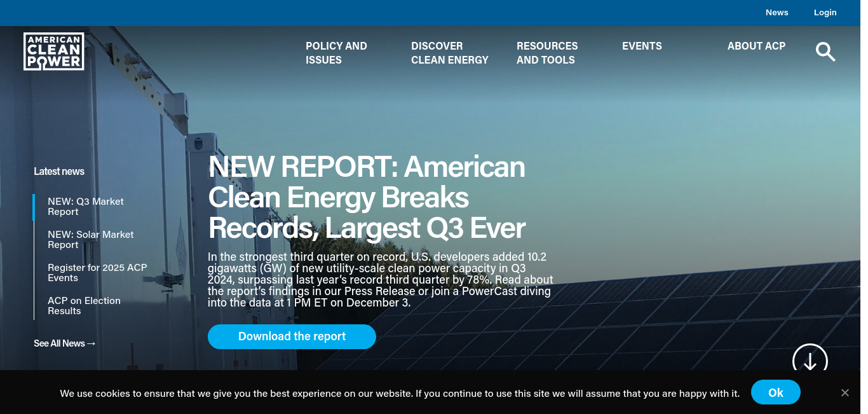Accept cookies with the Ok button
Viewport: 868px width, 414px height.
click(x=776, y=392)
